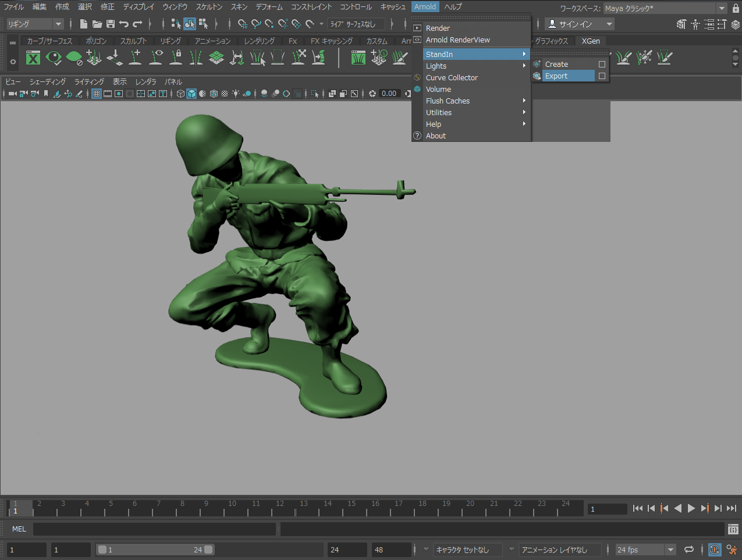The image size is (742, 560).
Task: Select the smooth shade all cube icon
Action: (191, 94)
